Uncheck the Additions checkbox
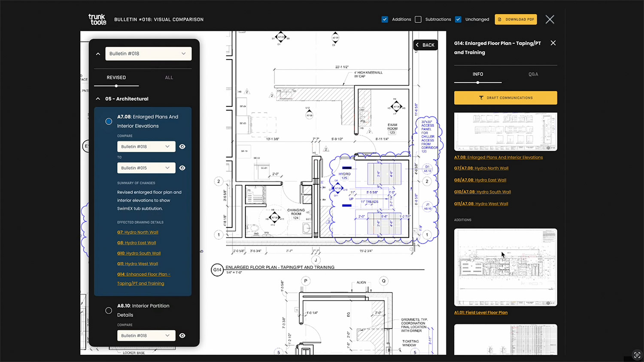644x362 pixels. (x=385, y=19)
